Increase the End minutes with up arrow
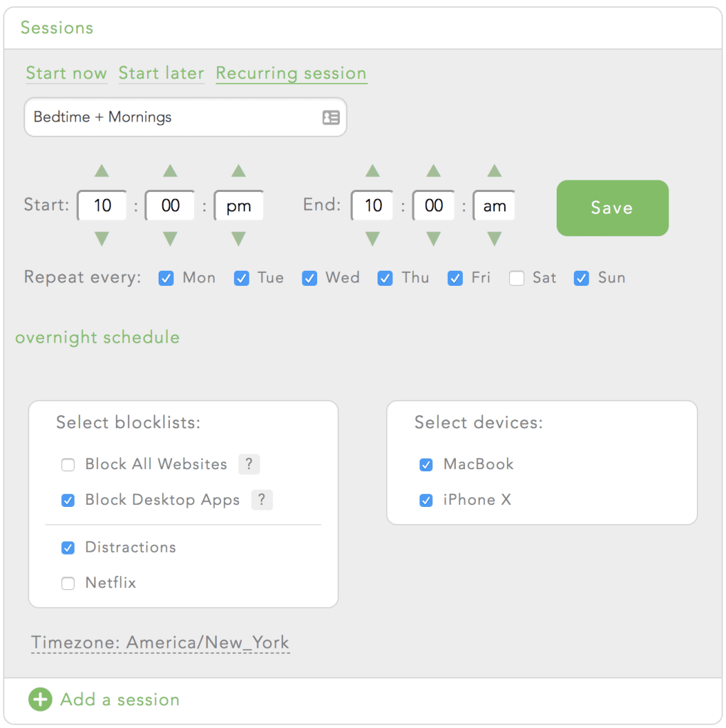The image size is (726, 728). 433,171
